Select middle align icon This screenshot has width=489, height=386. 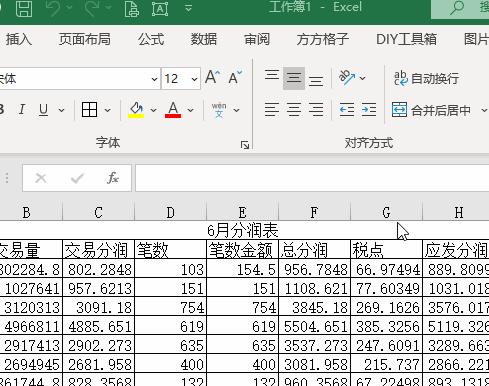pyautogui.click(x=294, y=78)
